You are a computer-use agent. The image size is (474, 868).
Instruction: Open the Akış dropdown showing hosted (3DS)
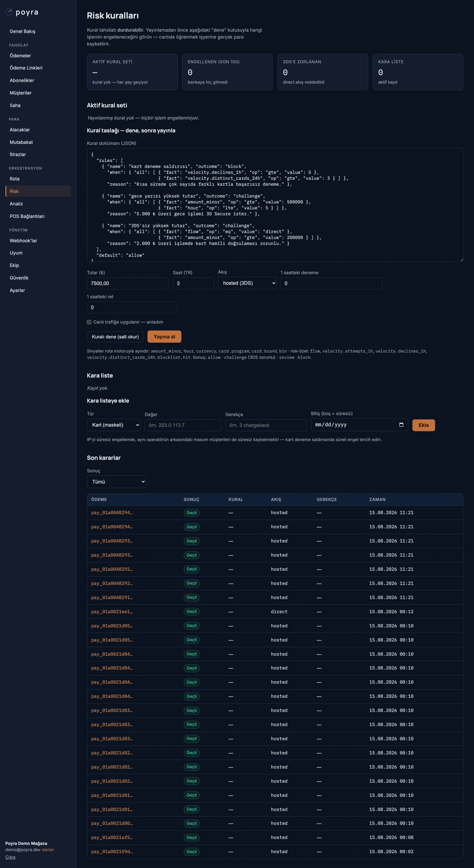tap(247, 283)
